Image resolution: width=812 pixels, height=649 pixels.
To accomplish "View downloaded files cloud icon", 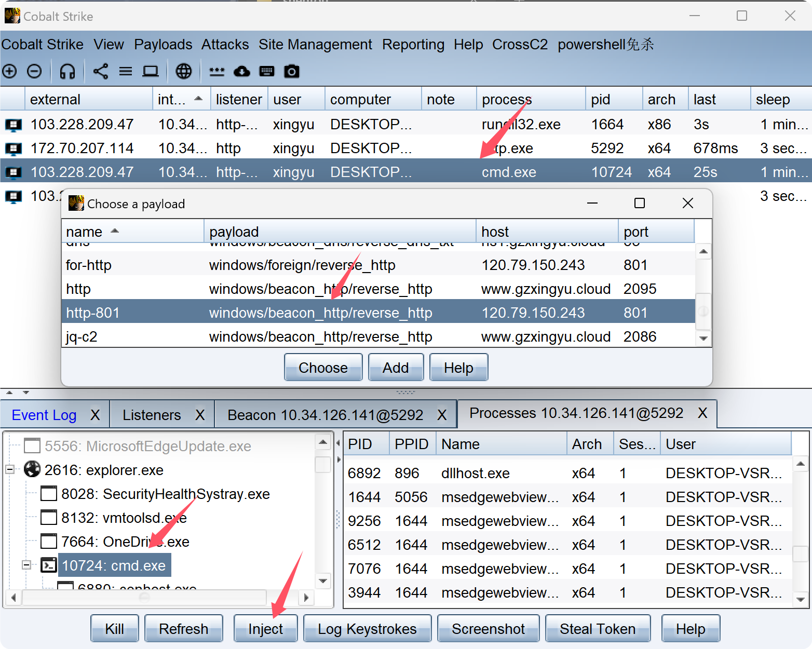I will pyautogui.click(x=242, y=71).
